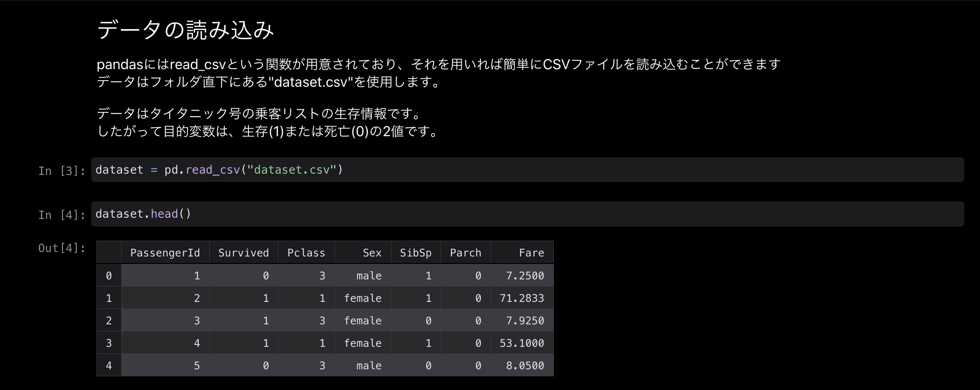This screenshot has height=390, width=980.
Task: Click the Out[4] output prompt
Action: click(x=62, y=248)
